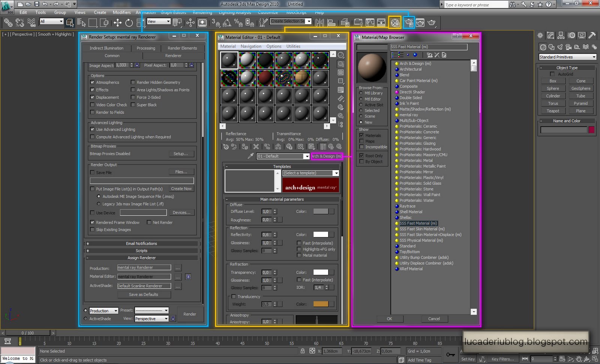
Task: Enable the Force 2-Sided checkbox
Action: point(133,97)
